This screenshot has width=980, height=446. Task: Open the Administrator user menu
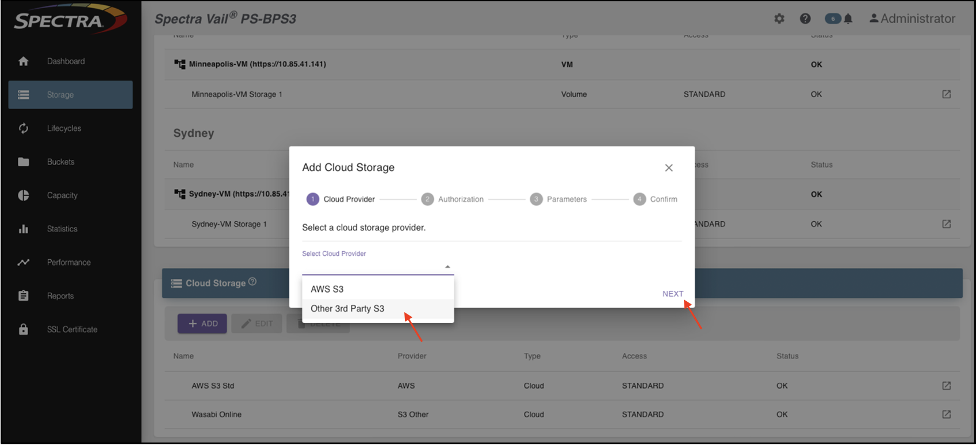(x=912, y=19)
